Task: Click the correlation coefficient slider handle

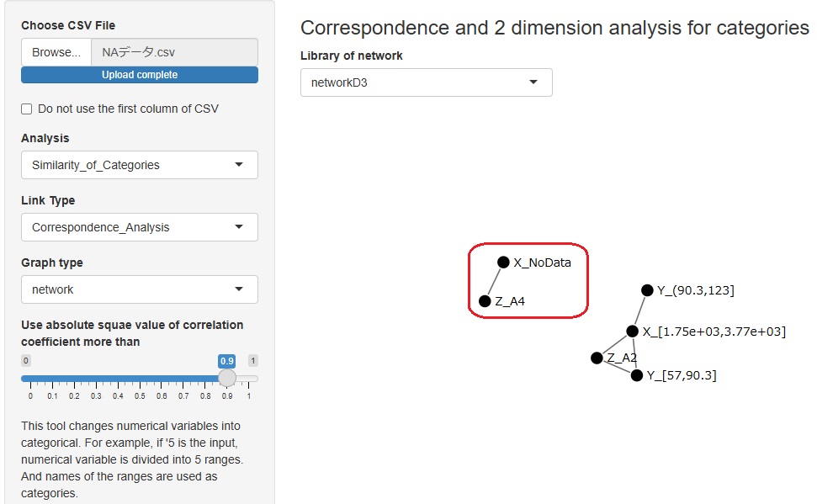Action: pos(227,379)
